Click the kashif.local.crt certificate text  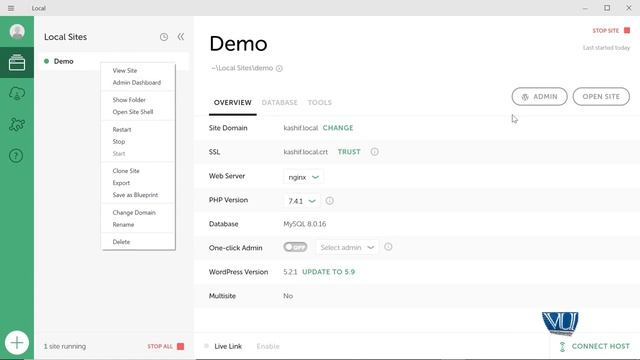click(x=305, y=152)
